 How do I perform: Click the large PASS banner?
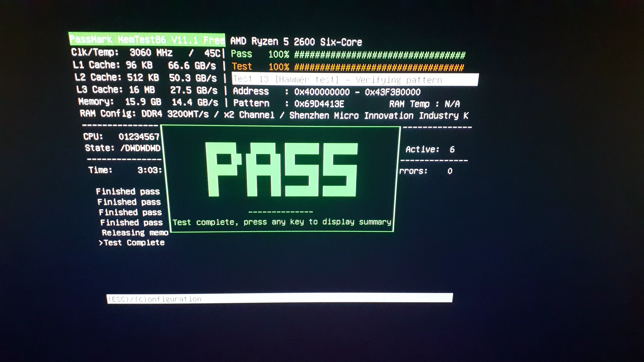(282, 170)
